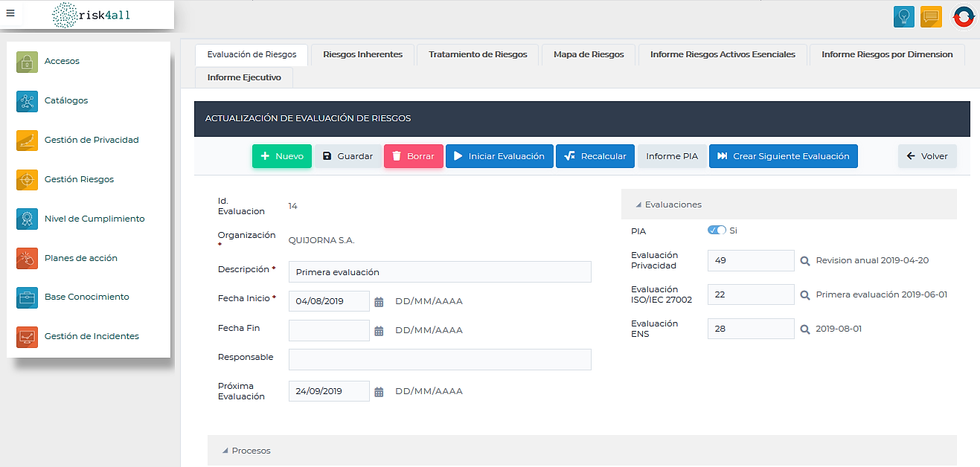The width and height of the screenshot is (980, 467).
Task: Click the risk4all logo
Action: click(91, 15)
